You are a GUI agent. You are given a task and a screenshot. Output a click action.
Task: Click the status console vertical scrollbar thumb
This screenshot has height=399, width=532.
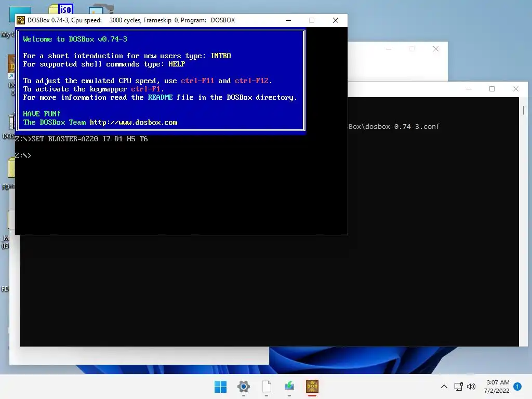pyautogui.click(x=524, y=110)
